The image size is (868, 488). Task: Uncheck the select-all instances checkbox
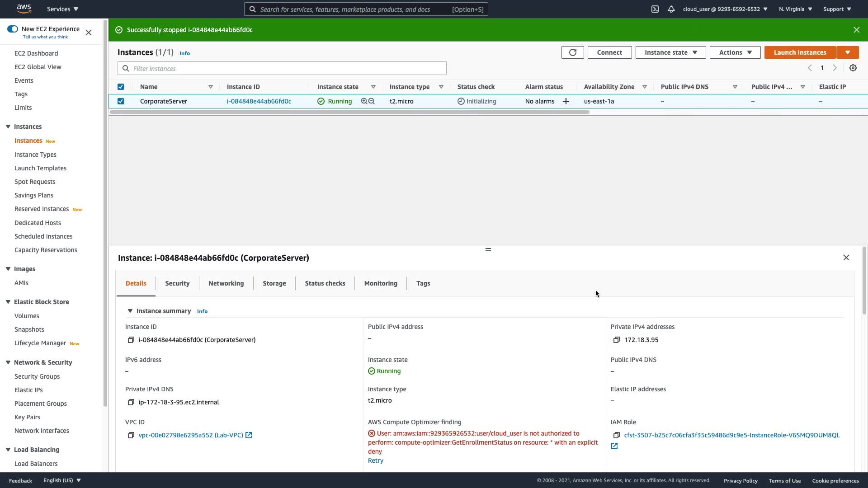tap(121, 87)
